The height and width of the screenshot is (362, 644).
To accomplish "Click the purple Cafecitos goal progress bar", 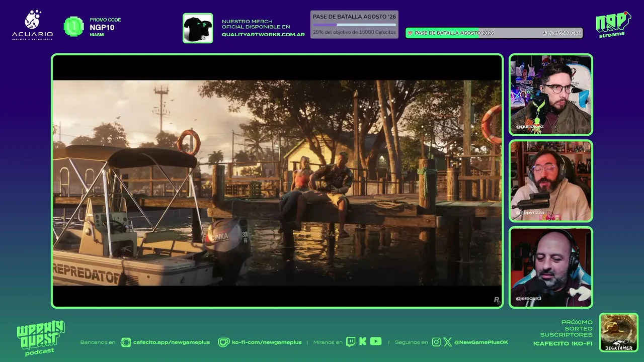I will [354, 25].
